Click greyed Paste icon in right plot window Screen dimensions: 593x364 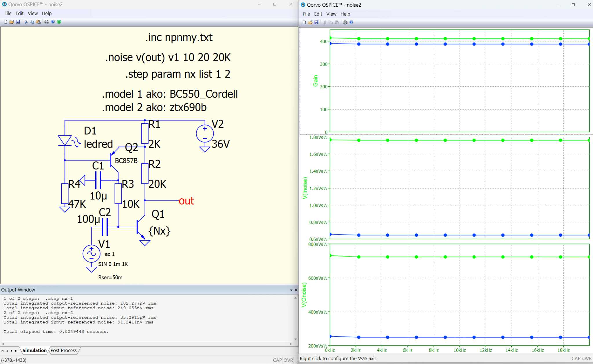pyautogui.click(x=337, y=22)
